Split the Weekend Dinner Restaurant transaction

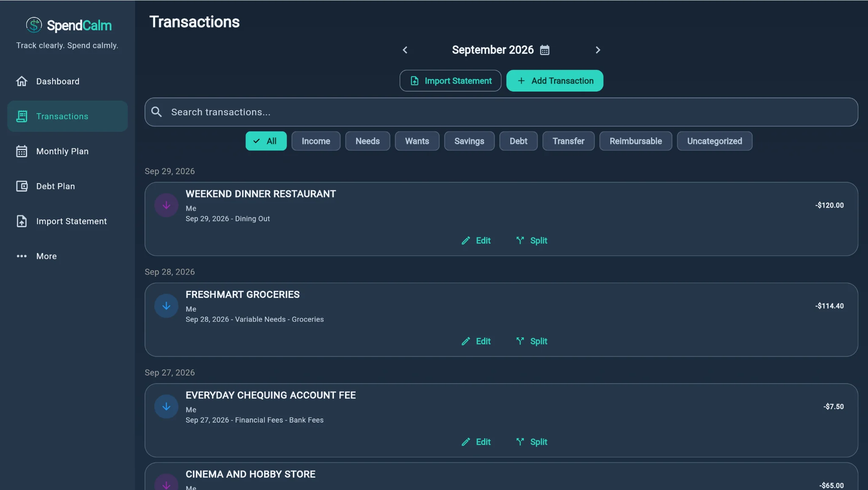tap(531, 241)
